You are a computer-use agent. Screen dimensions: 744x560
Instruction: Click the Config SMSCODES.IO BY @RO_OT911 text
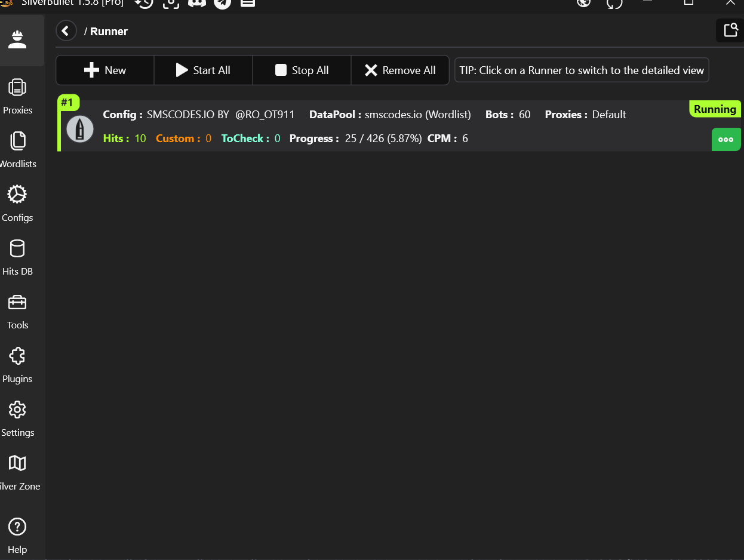coord(199,115)
